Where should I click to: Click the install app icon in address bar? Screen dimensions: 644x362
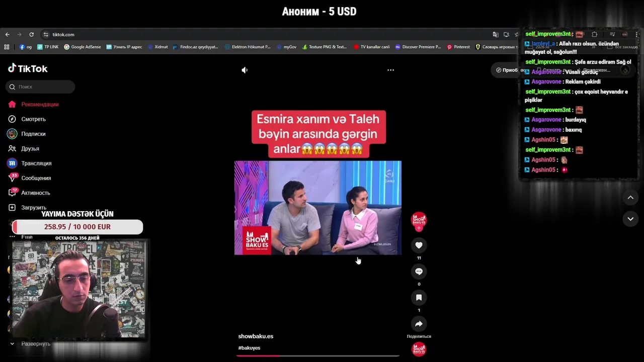click(506, 35)
